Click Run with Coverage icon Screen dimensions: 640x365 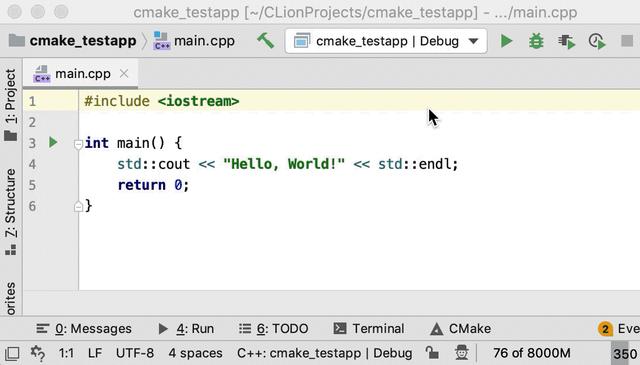point(567,41)
